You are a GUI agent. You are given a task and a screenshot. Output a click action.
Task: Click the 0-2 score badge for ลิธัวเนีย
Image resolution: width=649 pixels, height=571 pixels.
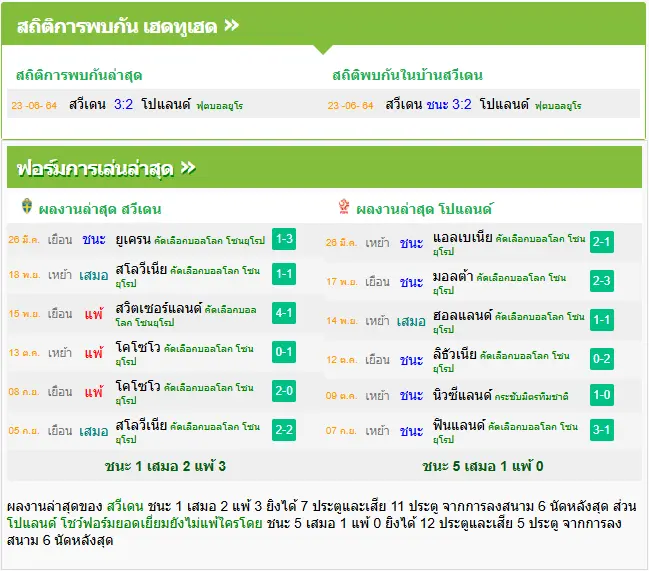601,359
